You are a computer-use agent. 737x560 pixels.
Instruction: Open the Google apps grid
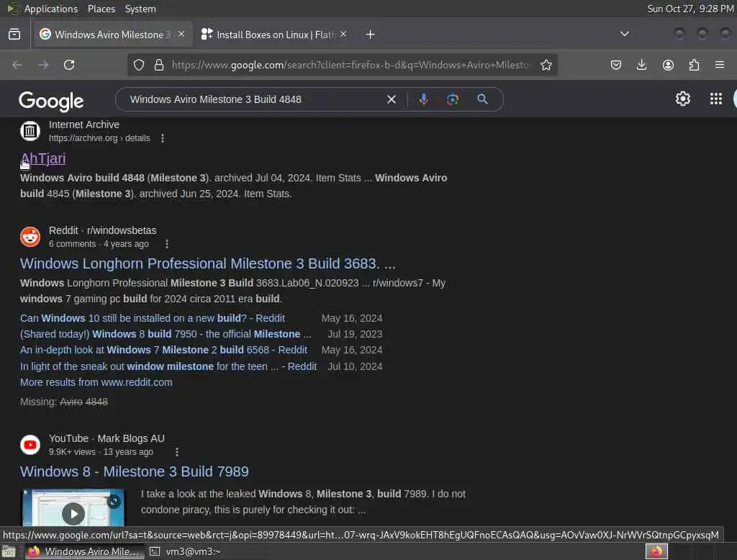pyautogui.click(x=716, y=99)
